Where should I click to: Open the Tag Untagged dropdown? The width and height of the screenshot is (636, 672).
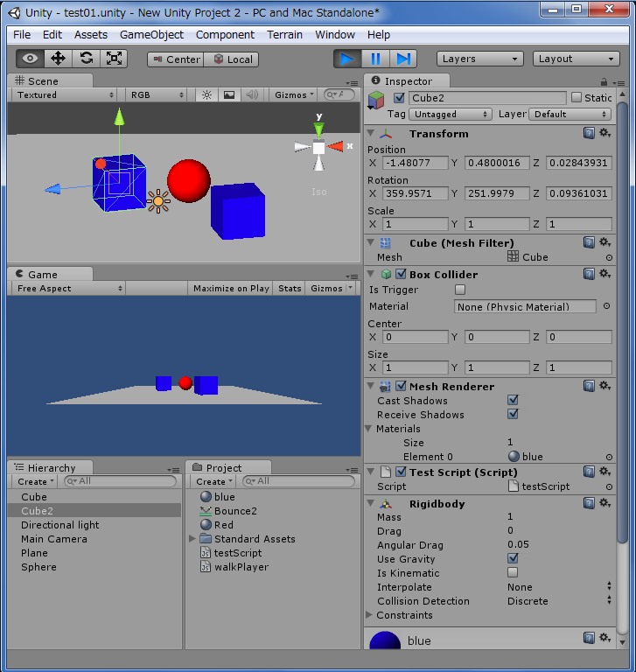pos(451,114)
